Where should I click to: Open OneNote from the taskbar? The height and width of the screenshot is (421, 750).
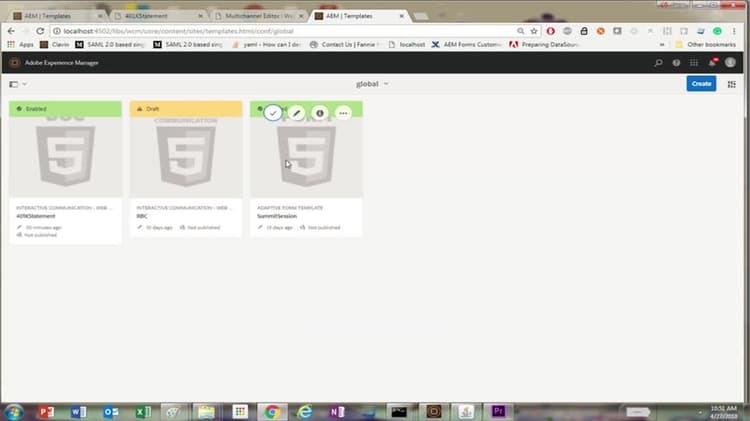click(x=337, y=411)
